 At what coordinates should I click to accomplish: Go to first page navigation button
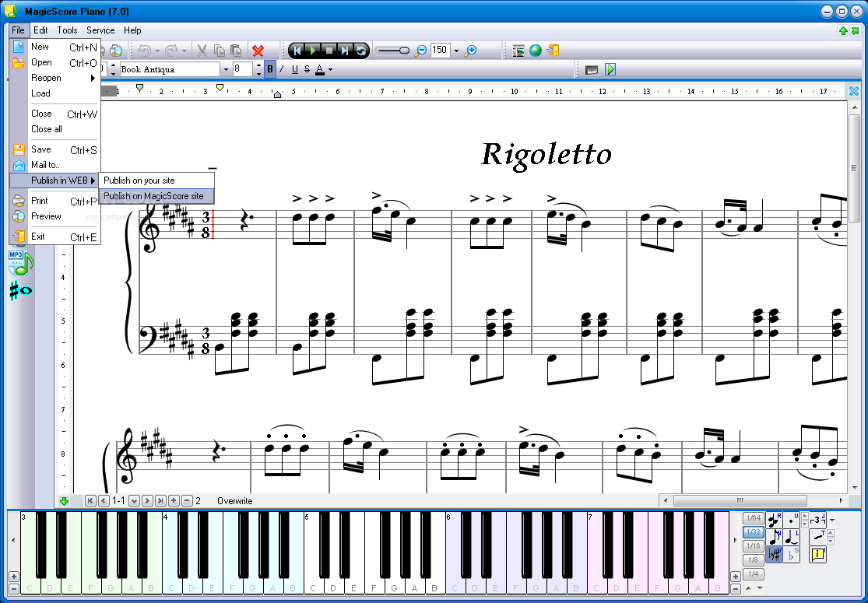tap(90, 500)
